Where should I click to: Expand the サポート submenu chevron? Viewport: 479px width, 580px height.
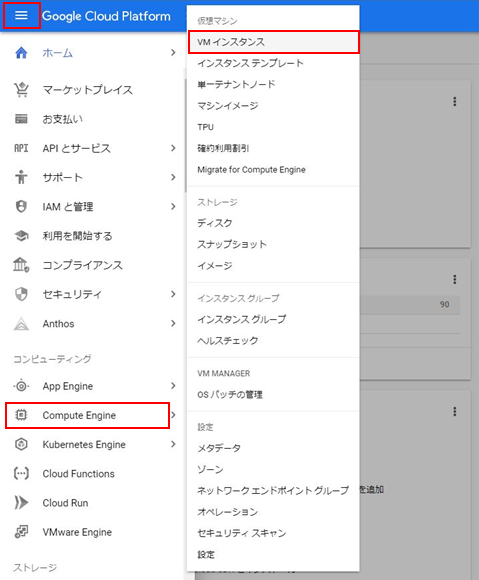pos(173,177)
